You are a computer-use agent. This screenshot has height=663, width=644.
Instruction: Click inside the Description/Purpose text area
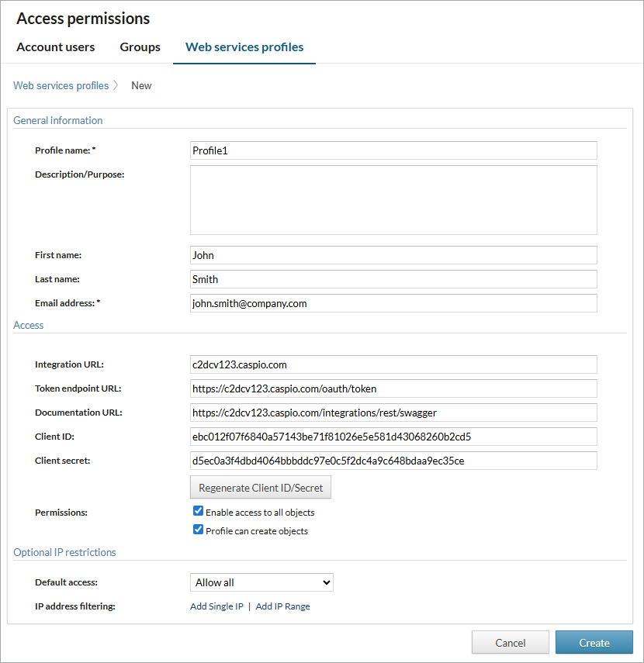(393, 200)
